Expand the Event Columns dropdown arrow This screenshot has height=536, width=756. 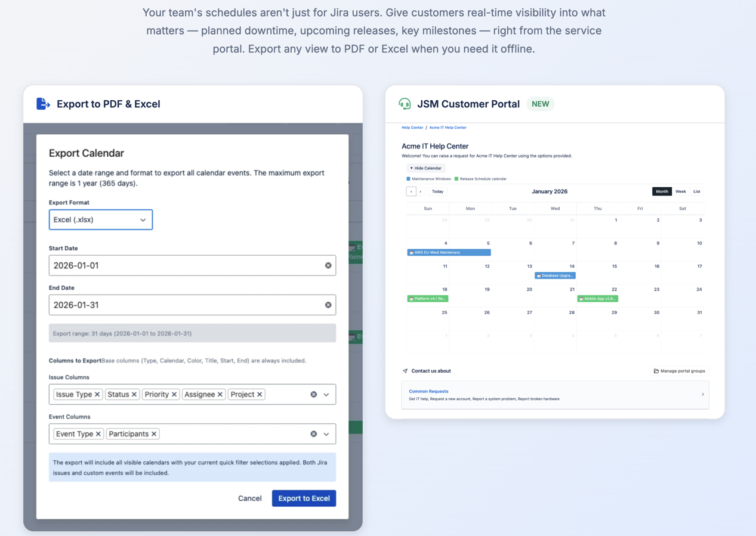click(326, 434)
